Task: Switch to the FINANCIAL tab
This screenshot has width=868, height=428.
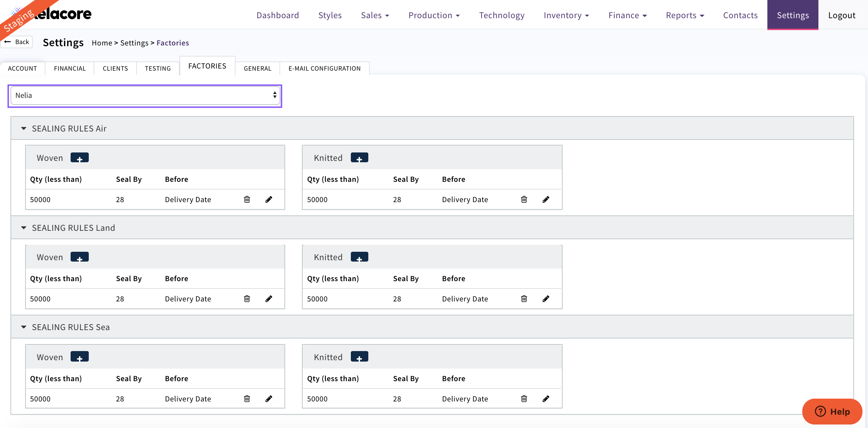Action: [x=70, y=68]
